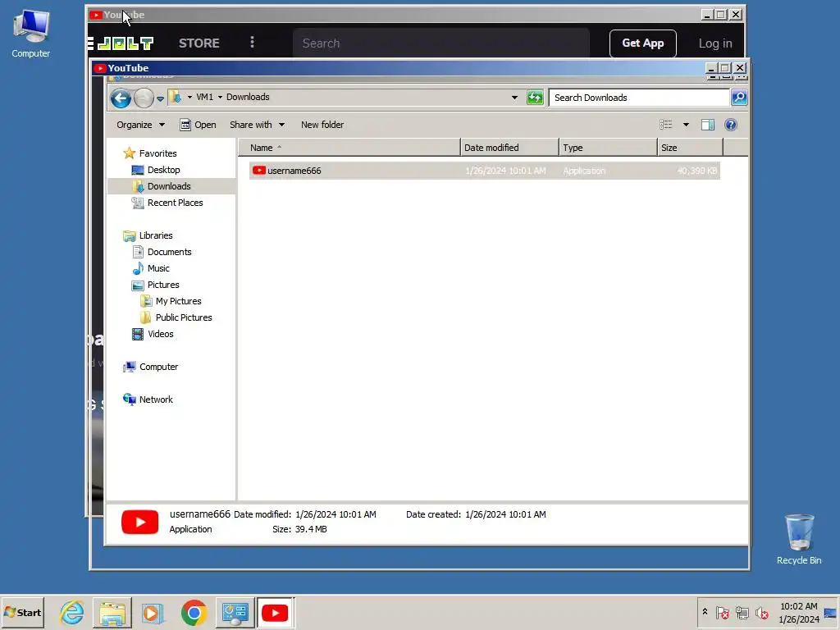Viewport: 840px width, 630px height.
Task: Launch Google Chrome from the taskbar
Action: coord(194,612)
